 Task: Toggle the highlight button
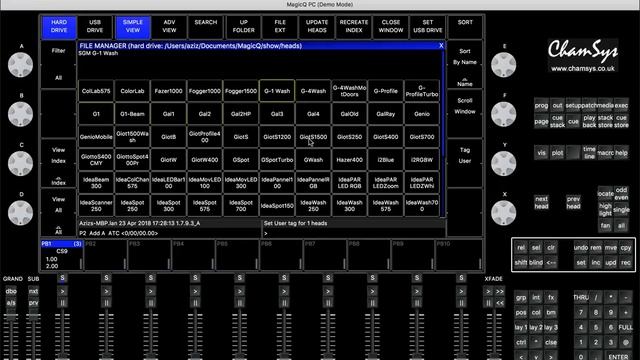(x=605, y=210)
